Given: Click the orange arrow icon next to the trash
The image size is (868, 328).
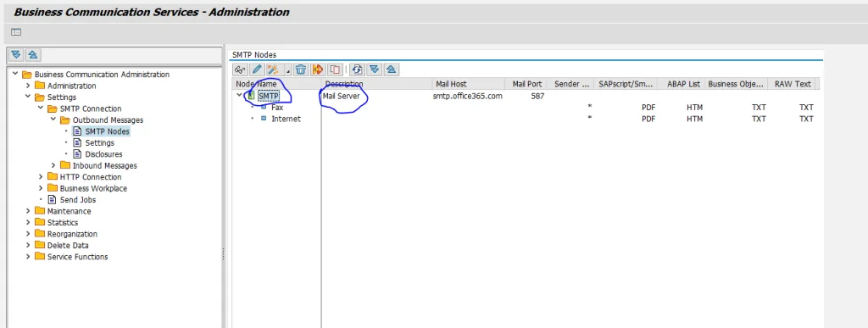Looking at the screenshot, I should coord(318,69).
